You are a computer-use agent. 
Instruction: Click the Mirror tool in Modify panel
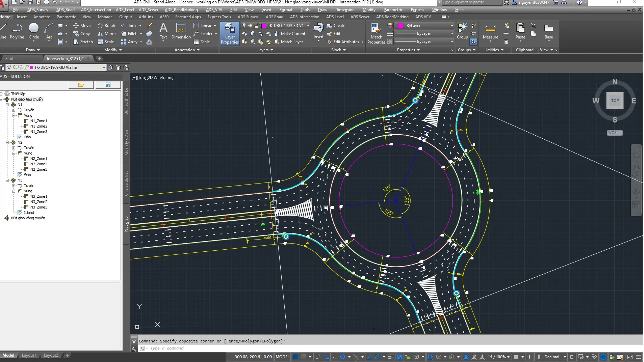[107, 34]
